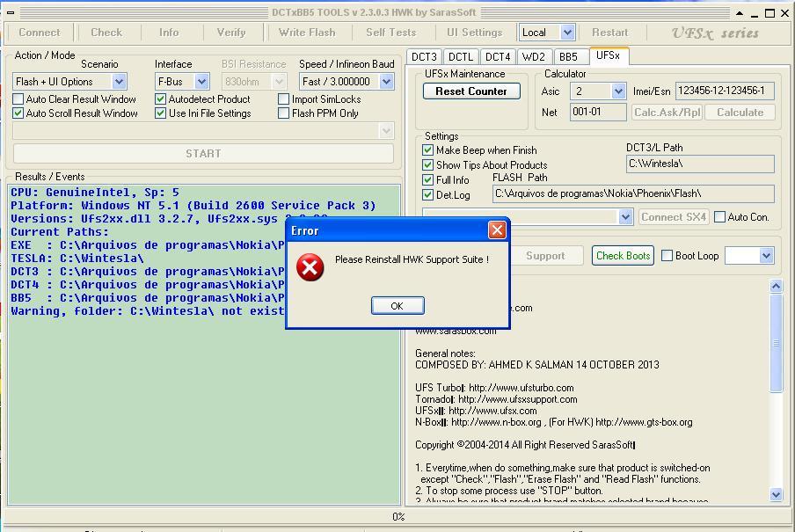Image resolution: width=795 pixels, height=532 pixels.
Task: Click 'CPU: GenuineIntel, Sp: 5' log line
Action: [95, 193]
